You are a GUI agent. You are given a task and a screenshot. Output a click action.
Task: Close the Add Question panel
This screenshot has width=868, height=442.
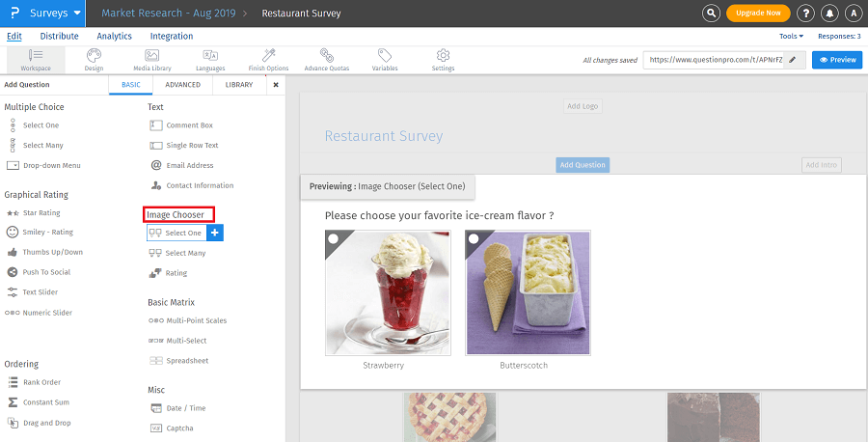[276, 85]
